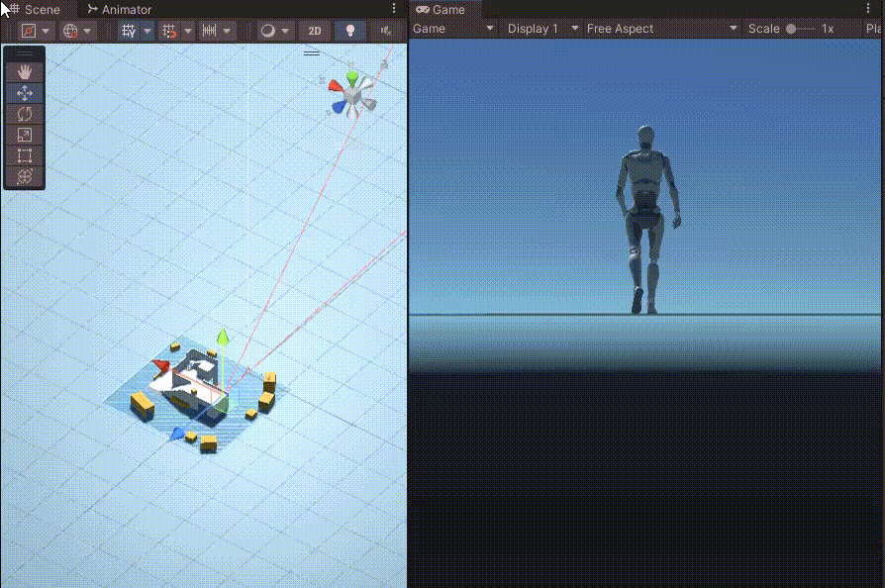
Task: Expand the handle rotation dropdown arrow
Action: click(87, 31)
